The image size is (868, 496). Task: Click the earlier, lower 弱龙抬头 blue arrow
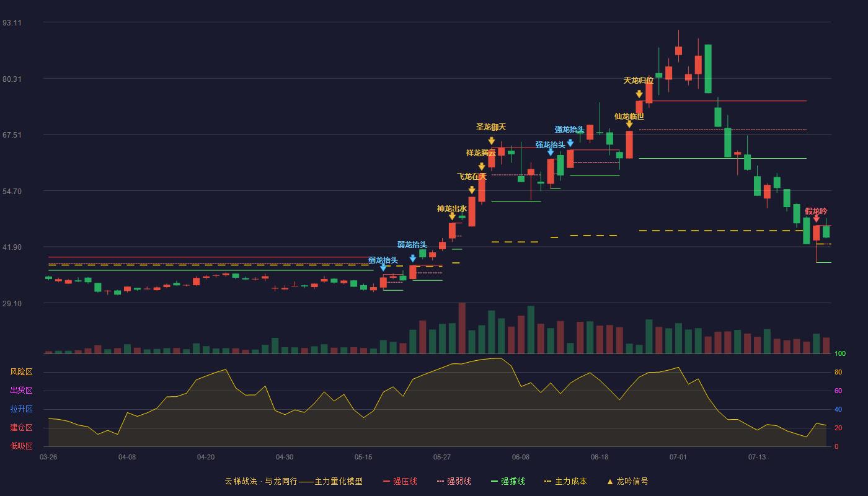pos(383,268)
